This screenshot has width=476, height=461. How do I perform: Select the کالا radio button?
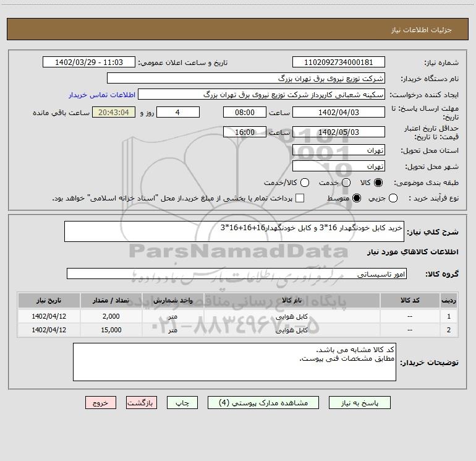(x=378, y=183)
